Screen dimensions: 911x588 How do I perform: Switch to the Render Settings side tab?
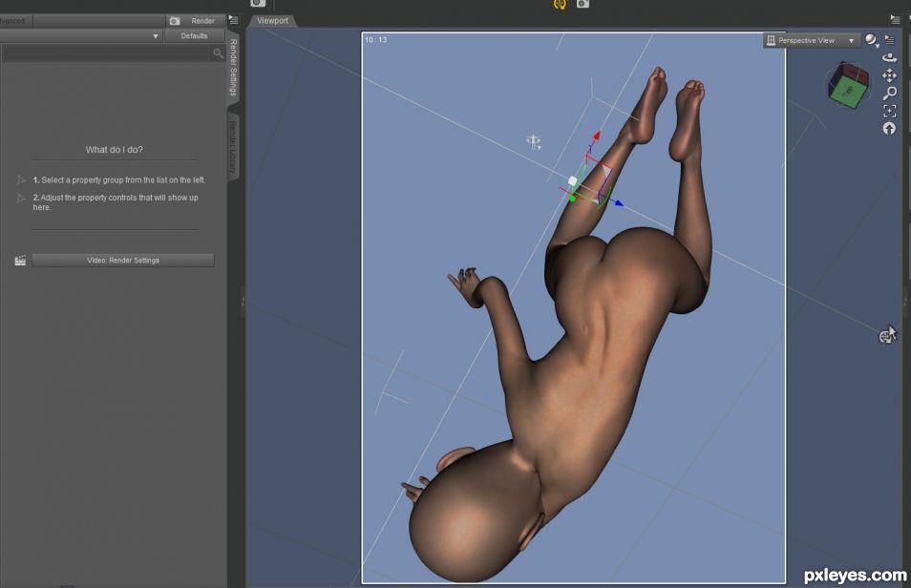(234, 67)
